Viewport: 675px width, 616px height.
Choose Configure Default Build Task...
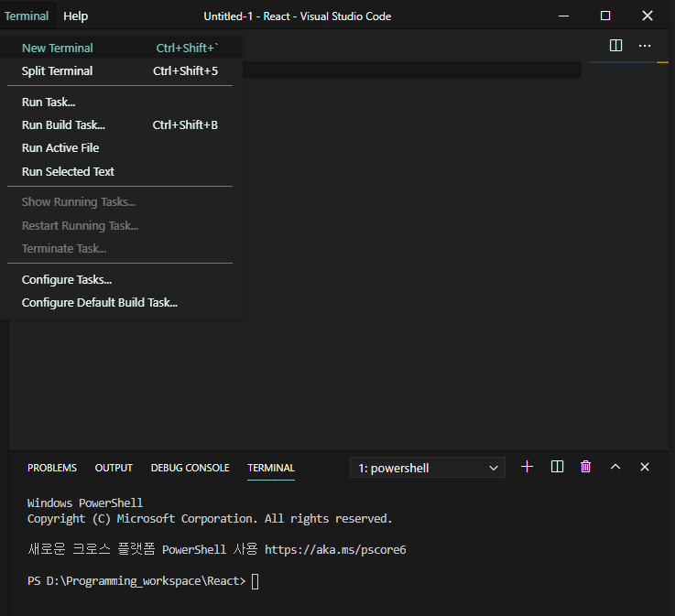click(121, 303)
